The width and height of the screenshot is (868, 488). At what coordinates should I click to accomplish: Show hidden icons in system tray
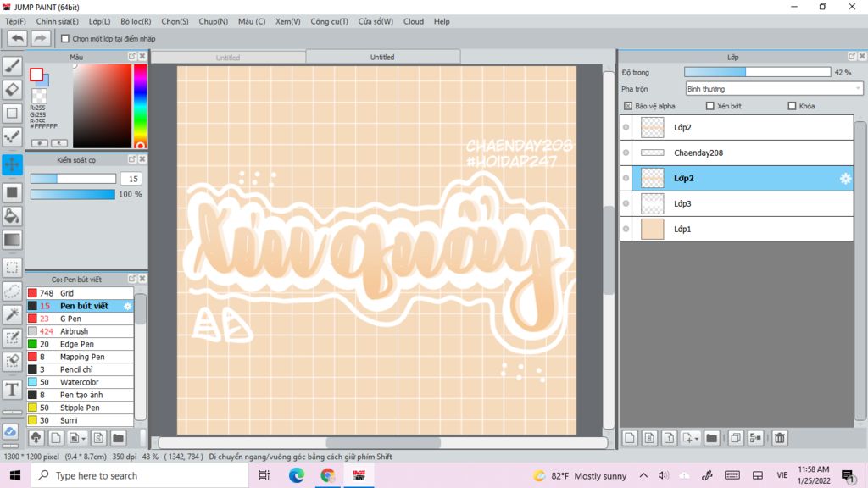point(643,475)
